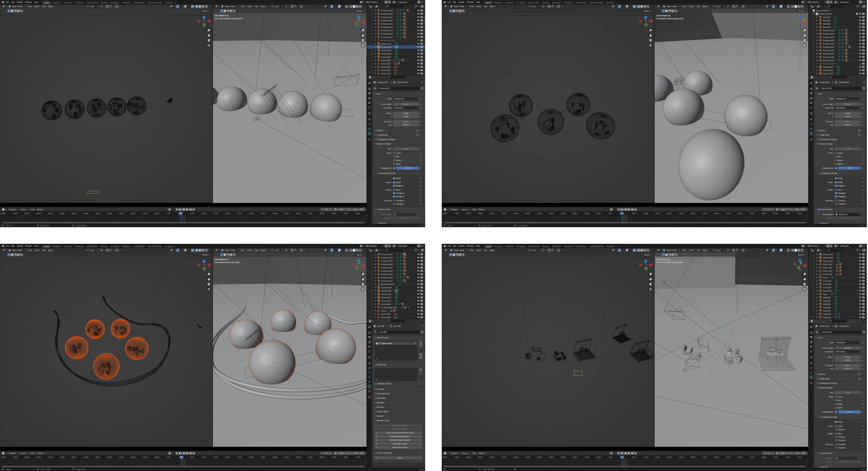
Task: Open Render properties tab in Camera.024 window
Action: (x=369, y=89)
